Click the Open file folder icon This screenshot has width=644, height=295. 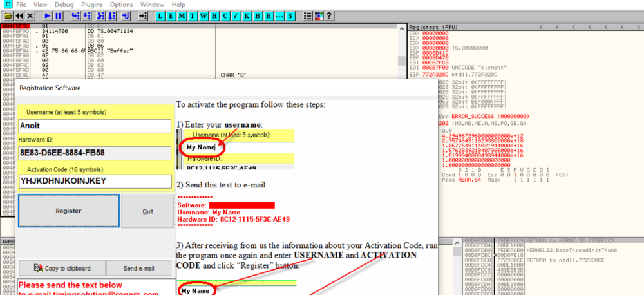click(8, 15)
